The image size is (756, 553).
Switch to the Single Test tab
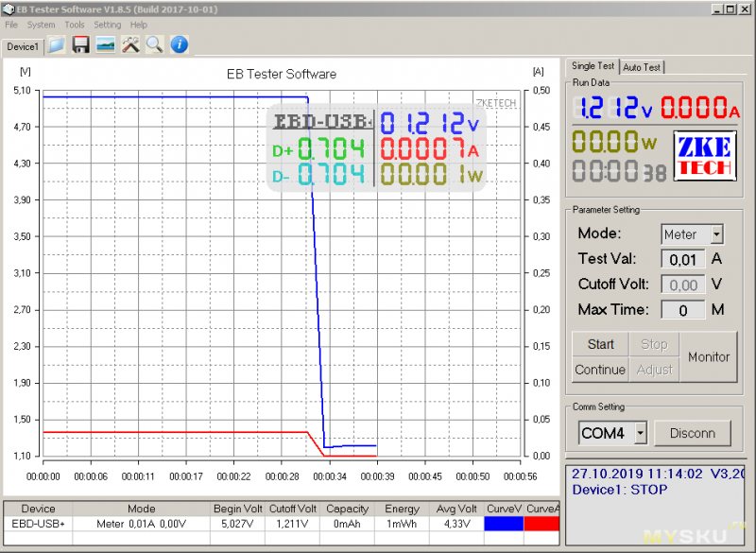pos(593,66)
